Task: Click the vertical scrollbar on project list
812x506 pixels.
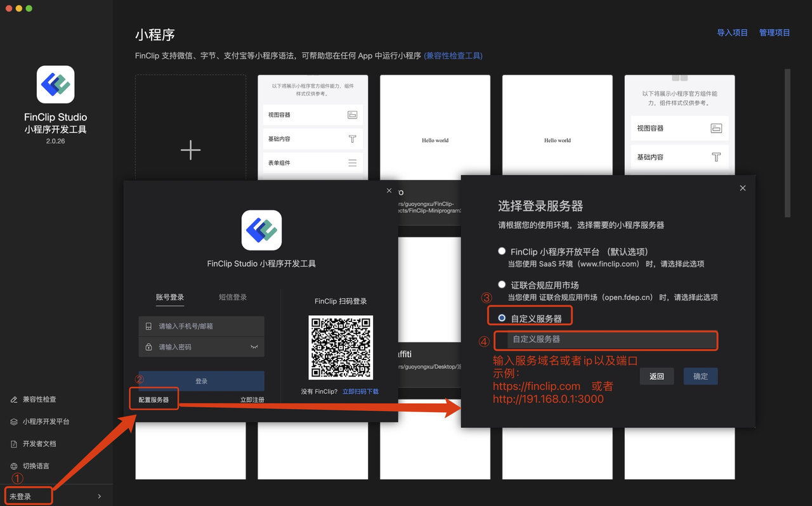Action: tap(788, 143)
